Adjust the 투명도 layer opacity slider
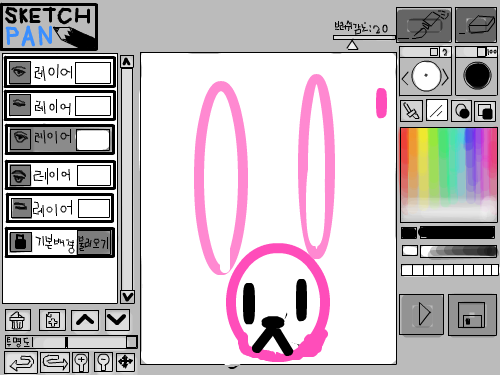The height and width of the screenshot is (375, 500). tap(84, 342)
